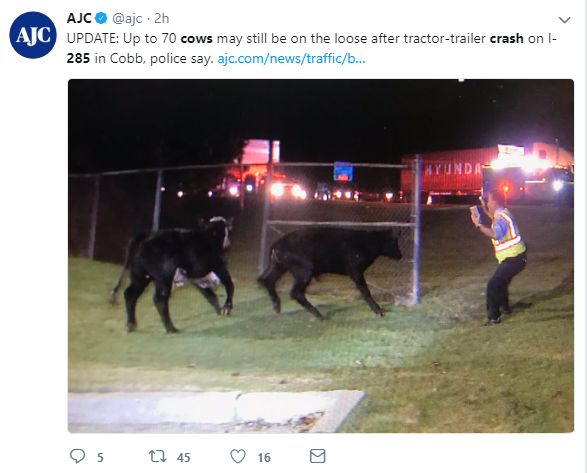This screenshot has width=587, height=473.
Task: Click the bold word crash in tweet
Action: point(507,39)
